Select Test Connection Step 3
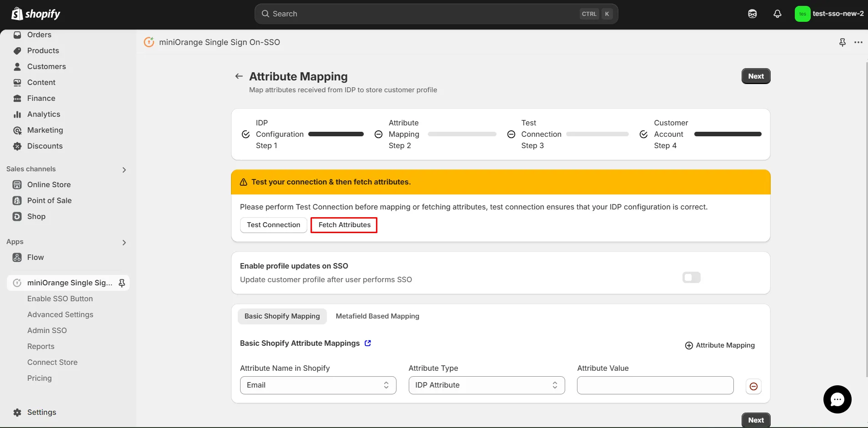This screenshot has width=868, height=428. [568, 134]
